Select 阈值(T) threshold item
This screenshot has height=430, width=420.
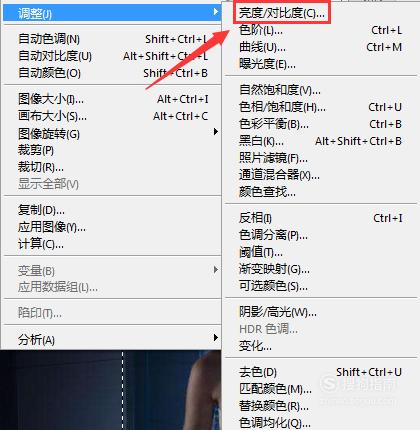pos(320,252)
